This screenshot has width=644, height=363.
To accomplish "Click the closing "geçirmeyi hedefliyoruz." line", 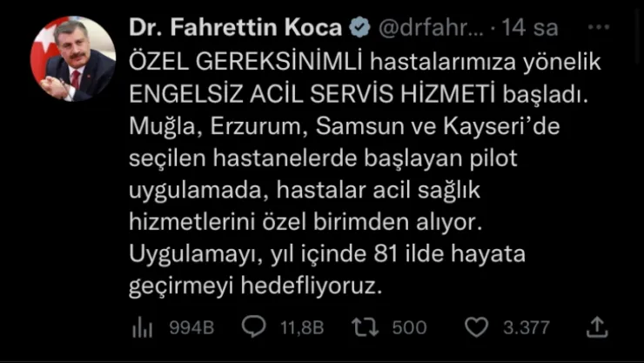I will click(256, 286).
